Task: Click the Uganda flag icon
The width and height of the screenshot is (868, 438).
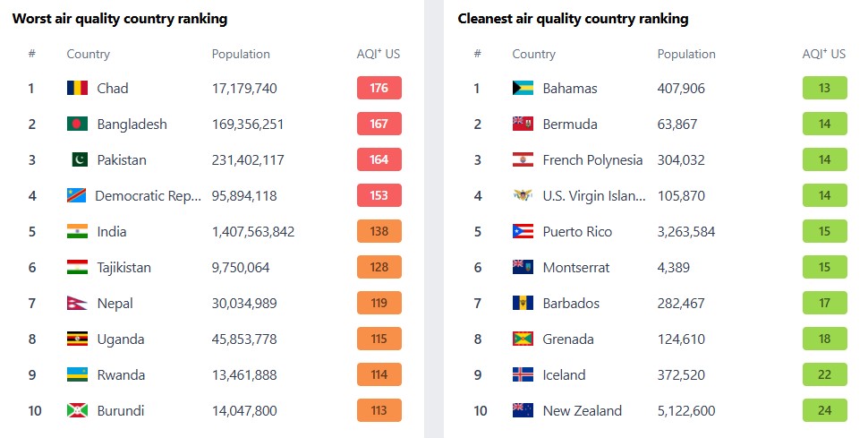Action: [77, 339]
